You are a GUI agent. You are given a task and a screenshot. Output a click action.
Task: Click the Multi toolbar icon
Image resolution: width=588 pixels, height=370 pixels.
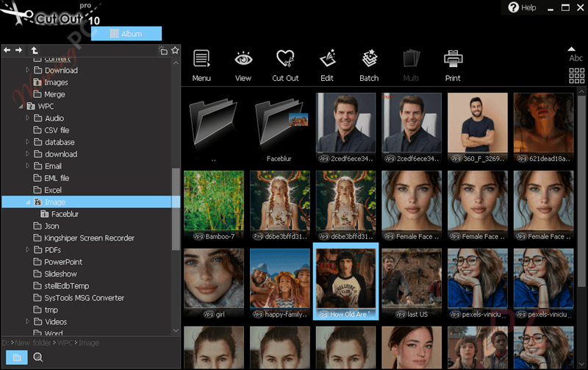(411, 65)
